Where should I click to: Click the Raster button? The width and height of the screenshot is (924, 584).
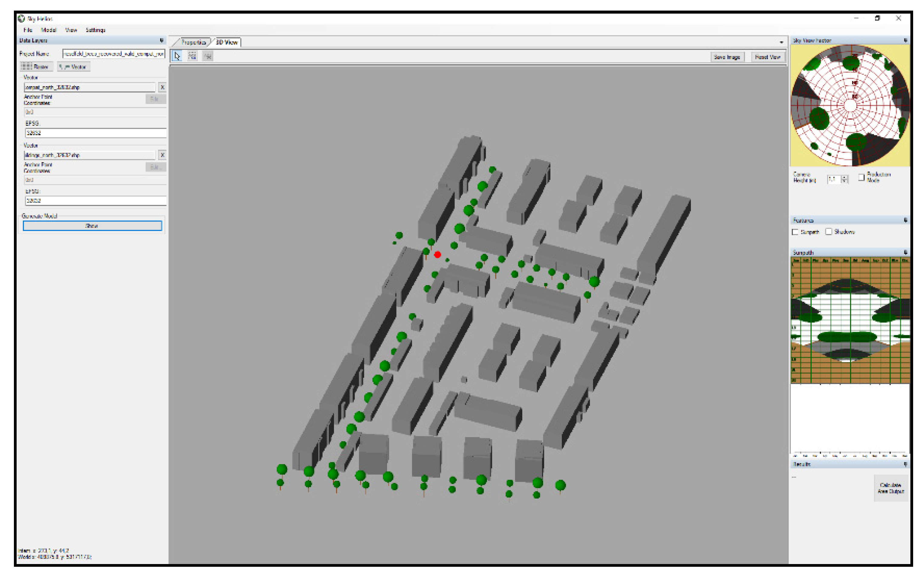coord(37,67)
